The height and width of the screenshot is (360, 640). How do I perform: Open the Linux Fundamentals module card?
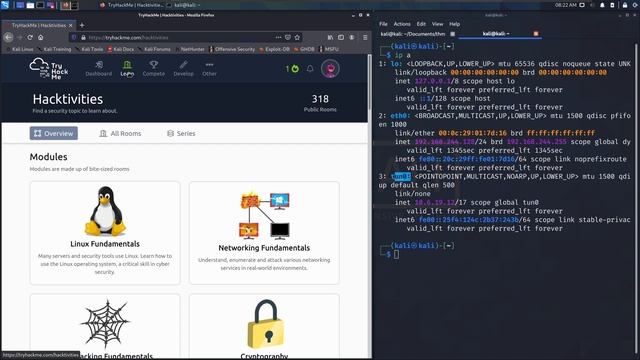105,233
